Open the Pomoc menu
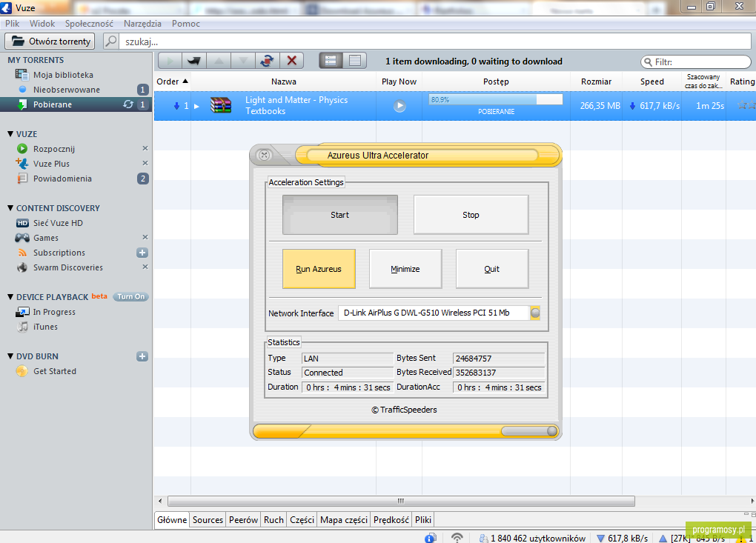 click(186, 24)
